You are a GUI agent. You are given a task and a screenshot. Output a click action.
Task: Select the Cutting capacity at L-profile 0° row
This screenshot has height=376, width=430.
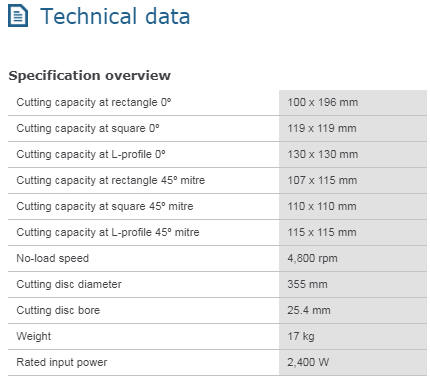(217, 154)
